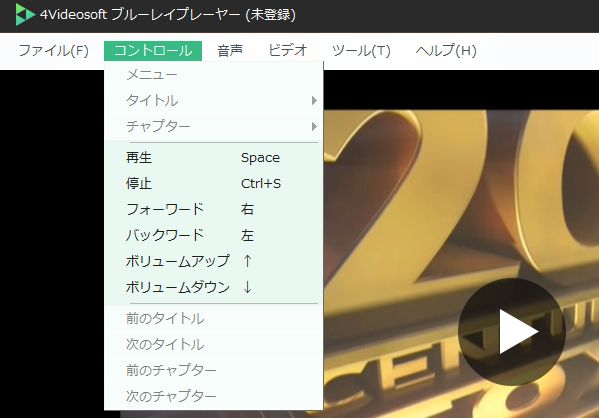The height and width of the screenshot is (418, 599).
Task: Select 前のタイトル menu entry
Action: (214, 319)
